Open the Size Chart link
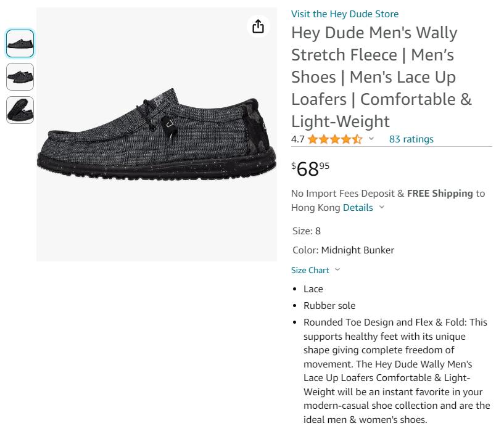 (x=310, y=270)
